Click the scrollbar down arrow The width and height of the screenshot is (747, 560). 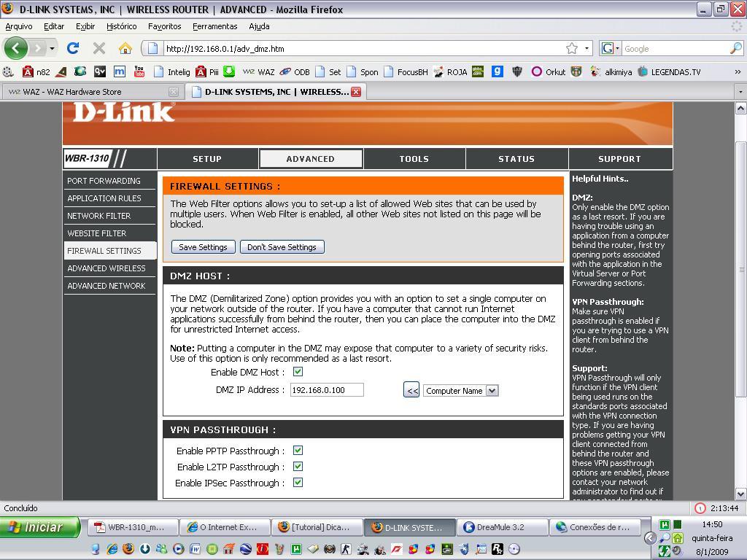click(x=740, y=494)
